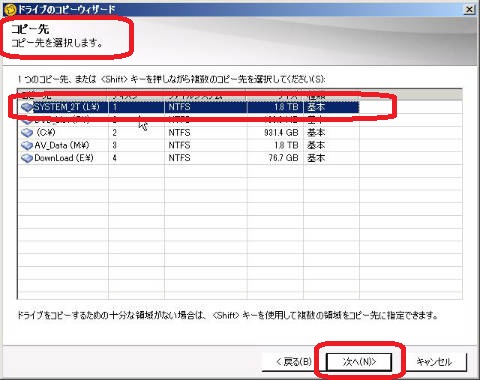Click disk number 1 cell
This screenshot has width=480, height=380.
pyautogui.click(x=115, y=107)
